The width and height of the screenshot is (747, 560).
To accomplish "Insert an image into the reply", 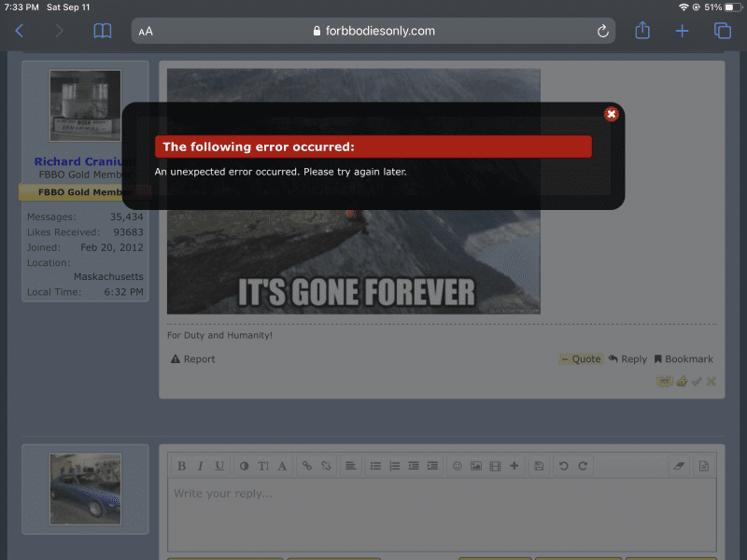I will pyautogui.click(x=476, y=466).
